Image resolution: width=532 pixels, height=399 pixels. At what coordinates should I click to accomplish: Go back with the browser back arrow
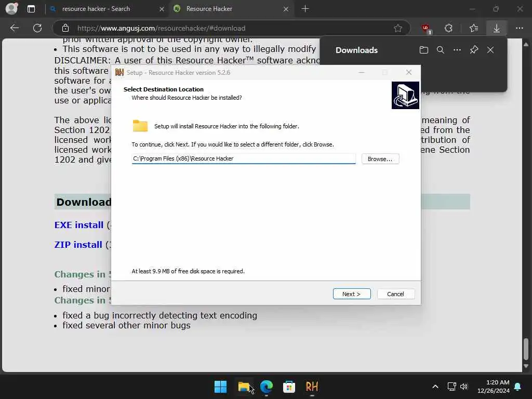pos(14,28)
